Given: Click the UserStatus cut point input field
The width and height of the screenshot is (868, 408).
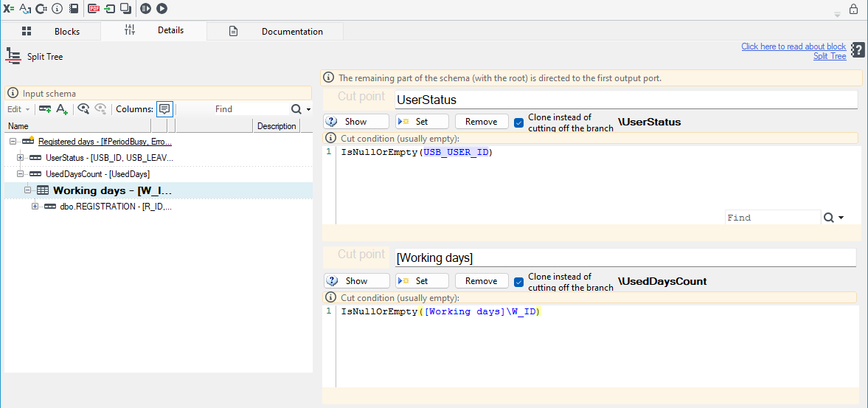Looking at the screenshot, I should pyautogui.click(x=625, y=100).
